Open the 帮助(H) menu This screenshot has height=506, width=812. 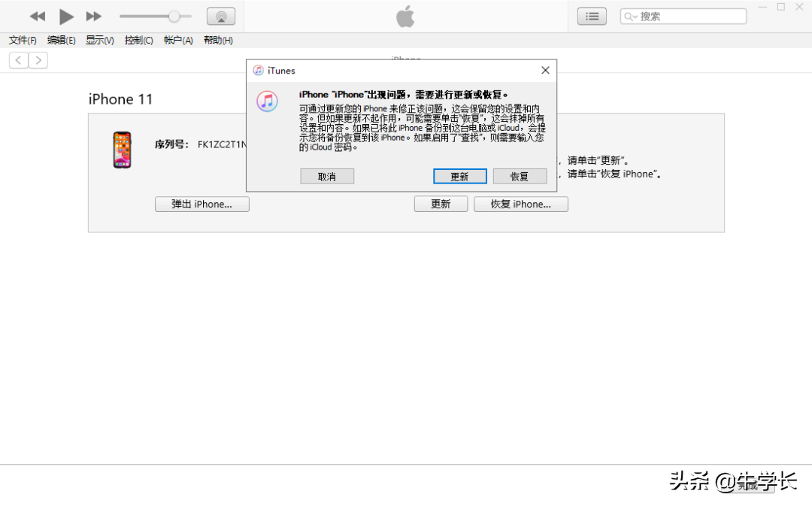pyautogui.click(x=218, y=41)
